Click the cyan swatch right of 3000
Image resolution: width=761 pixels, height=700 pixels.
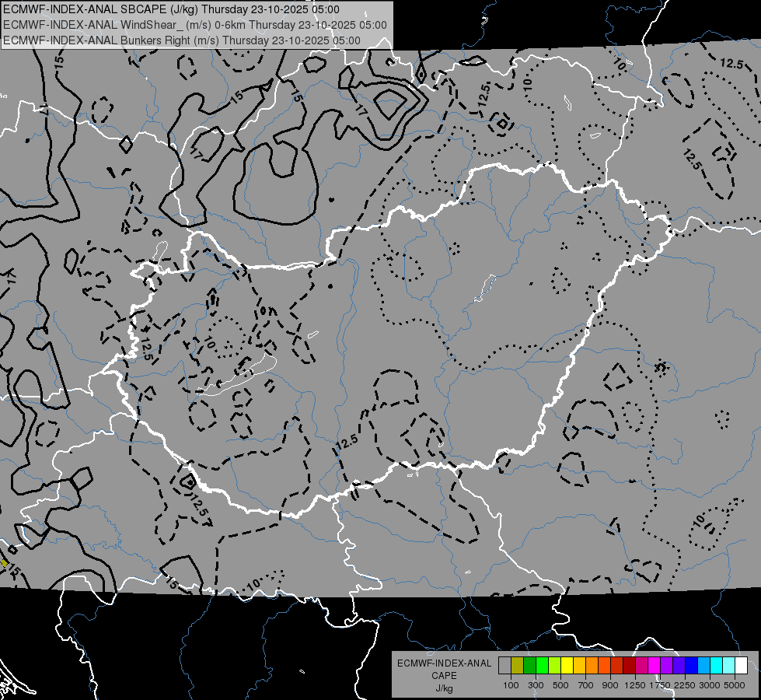tap(717, 665)
